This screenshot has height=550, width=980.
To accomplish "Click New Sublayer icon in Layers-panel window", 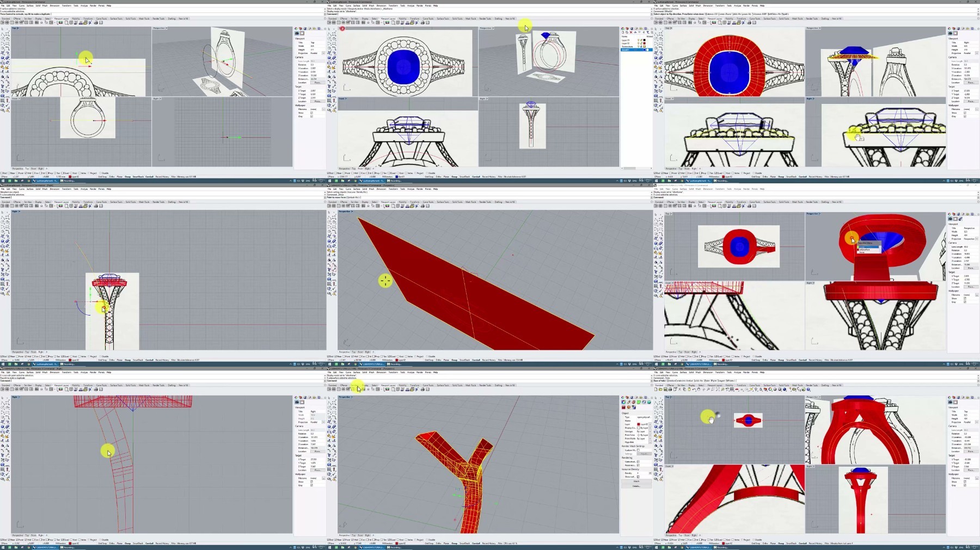I will coord(627,32).
